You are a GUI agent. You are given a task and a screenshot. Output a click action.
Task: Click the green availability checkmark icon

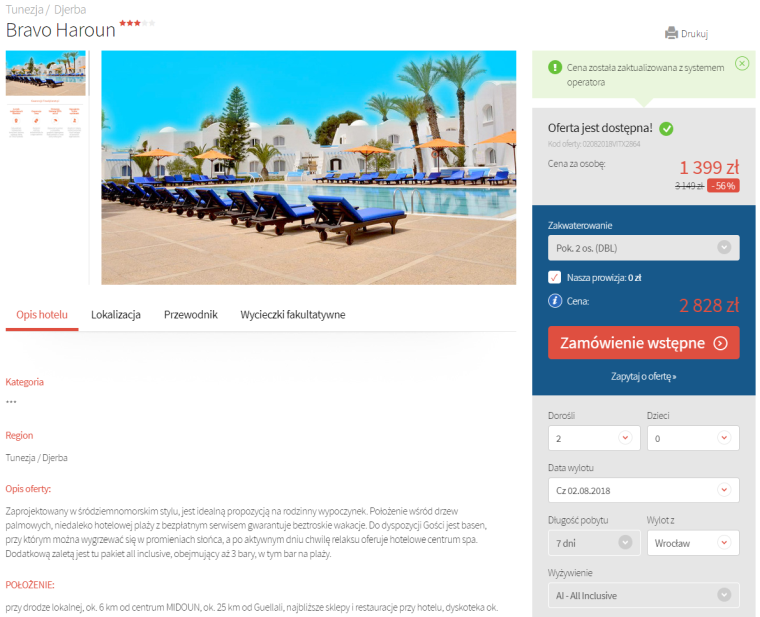tap(666, 128)
